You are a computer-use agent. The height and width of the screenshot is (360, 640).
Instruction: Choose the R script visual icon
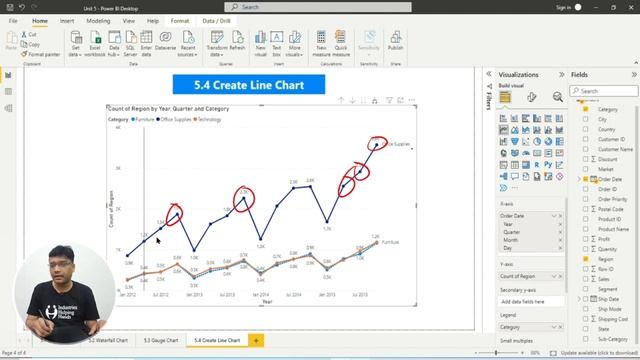pos(537,164)
